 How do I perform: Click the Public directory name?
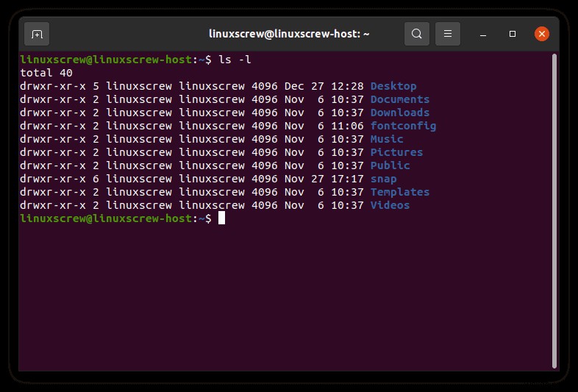[x=390, y=166]
